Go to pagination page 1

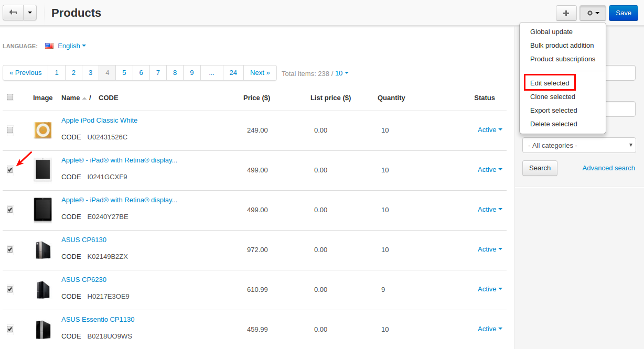click(57, 73)
